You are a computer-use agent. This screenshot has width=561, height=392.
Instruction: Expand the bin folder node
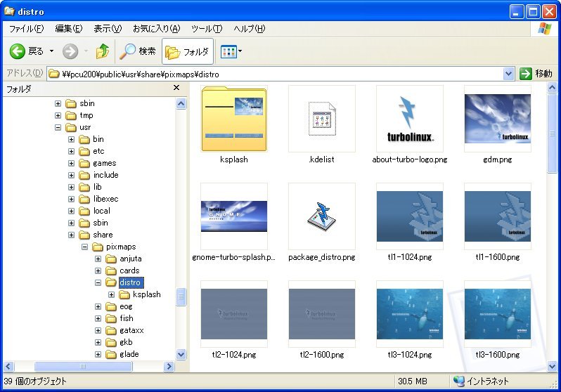(71, 140)
